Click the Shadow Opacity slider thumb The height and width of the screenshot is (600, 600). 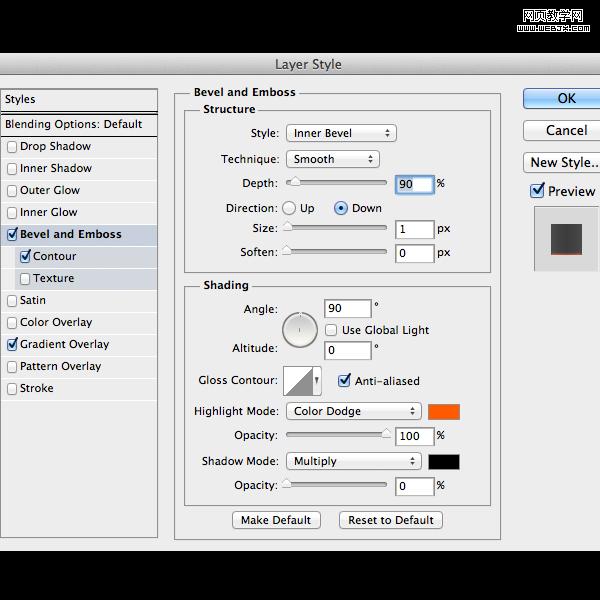(287, 484)
